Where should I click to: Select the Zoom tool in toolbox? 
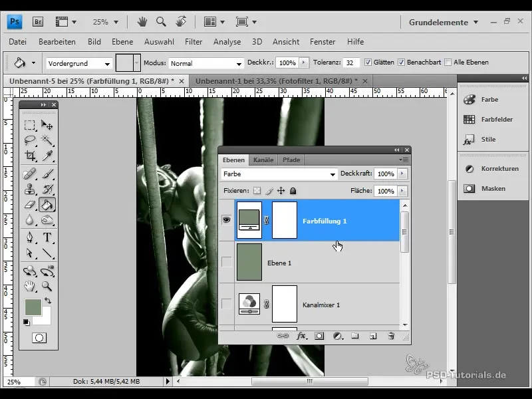coord(47,287)
